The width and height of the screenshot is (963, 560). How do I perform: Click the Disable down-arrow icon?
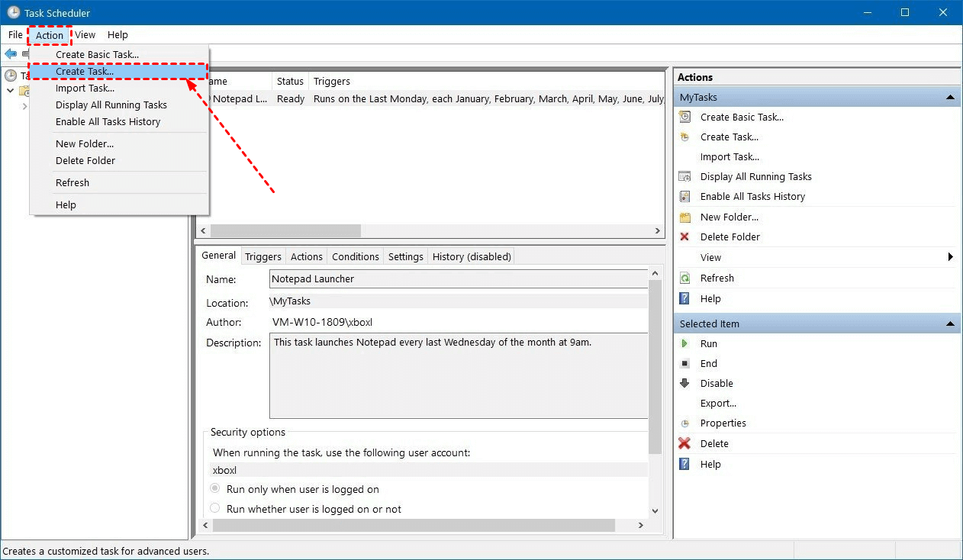[x=685, y=383]
